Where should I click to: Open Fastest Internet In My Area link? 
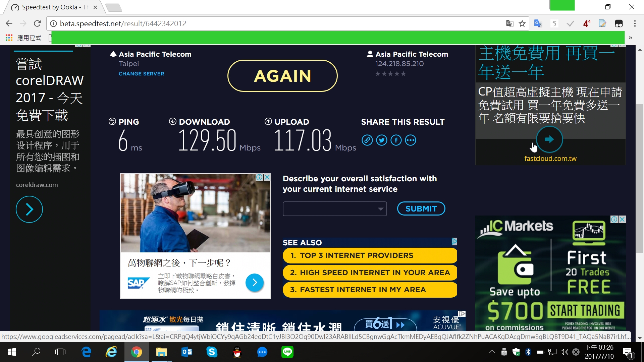tap(370, 290)
